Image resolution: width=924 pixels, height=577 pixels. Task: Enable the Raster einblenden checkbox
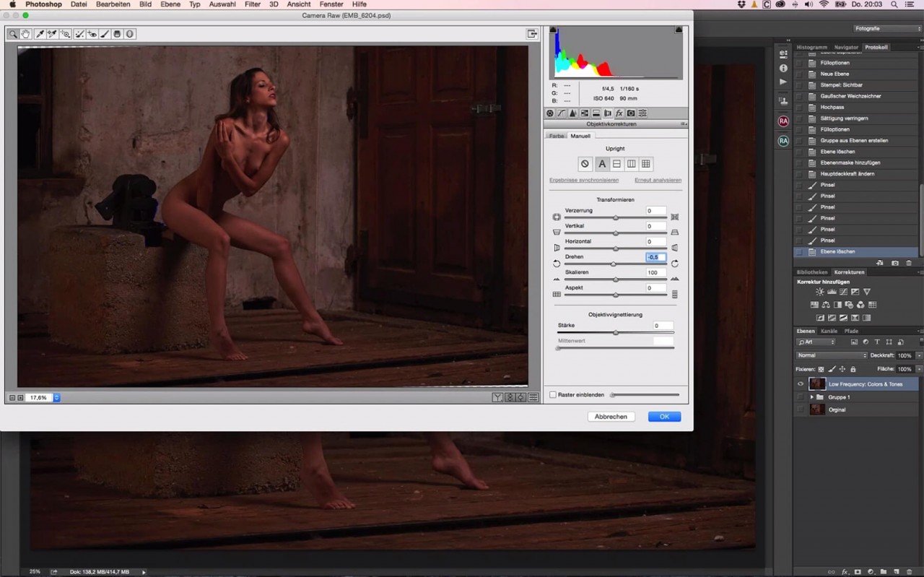click(553, 395)
